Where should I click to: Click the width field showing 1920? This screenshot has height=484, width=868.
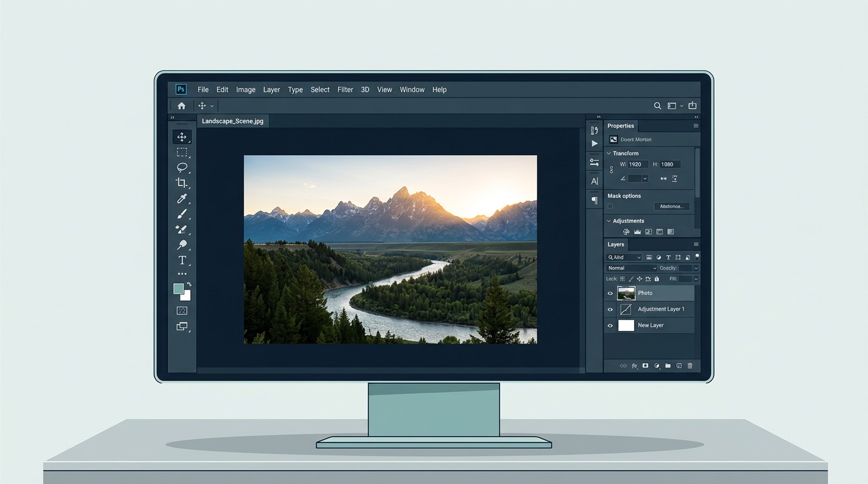tap(638, 164)
